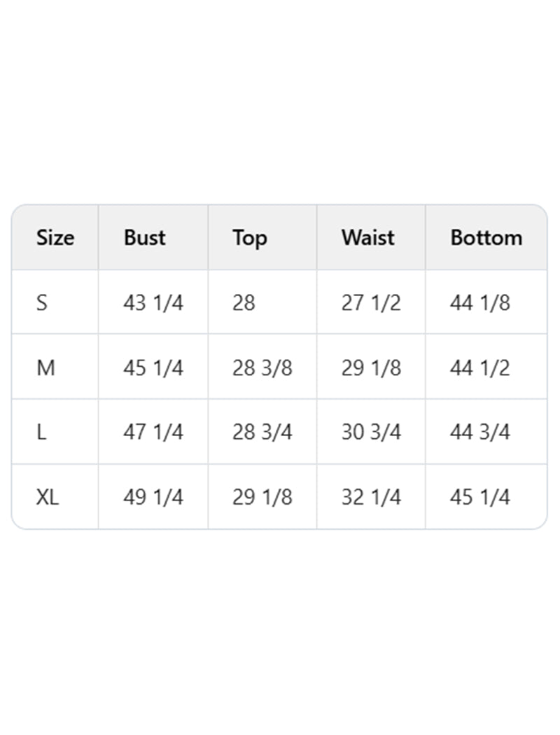Select the 45 1/4 bust value for M
Image resolution: width=560 pixels, height=735 pixels.
[153, 367]
